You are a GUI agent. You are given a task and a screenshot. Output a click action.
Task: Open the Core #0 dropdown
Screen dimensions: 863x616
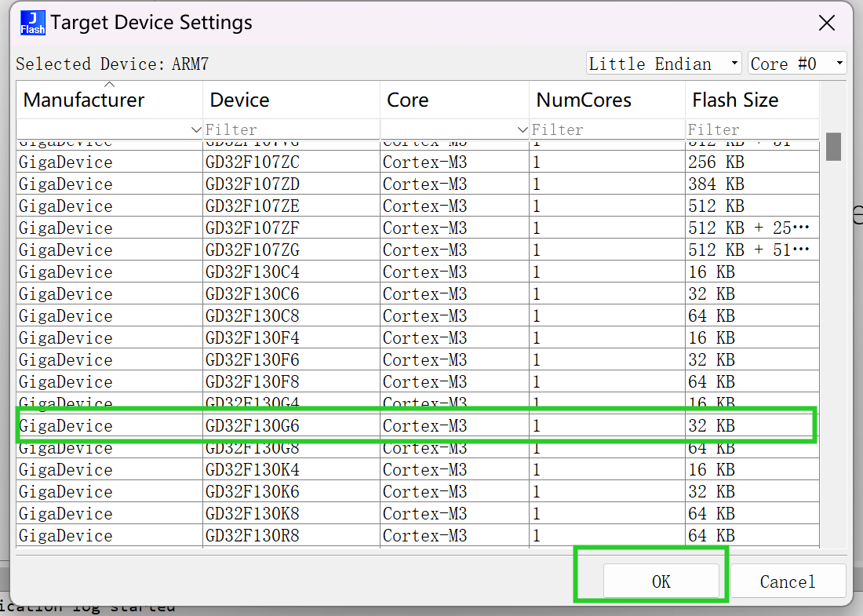tap(797, 64)
